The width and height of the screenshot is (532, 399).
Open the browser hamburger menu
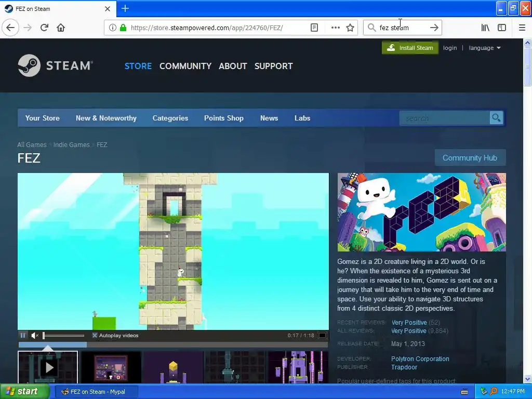pos(522,28)
